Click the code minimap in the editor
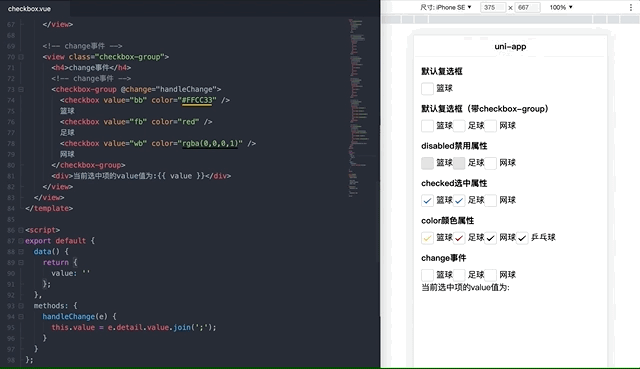640x369 pixels. click(x=358, y=108)
